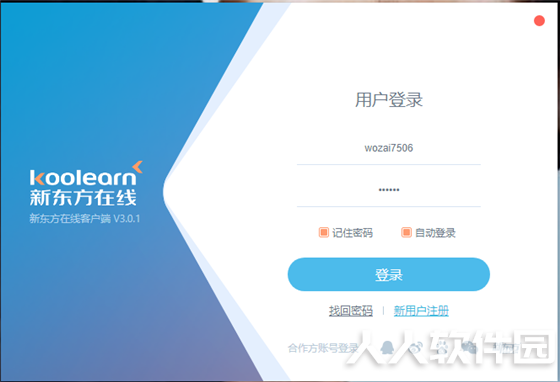Log in with Baidu paw icon

coord(442,347)
